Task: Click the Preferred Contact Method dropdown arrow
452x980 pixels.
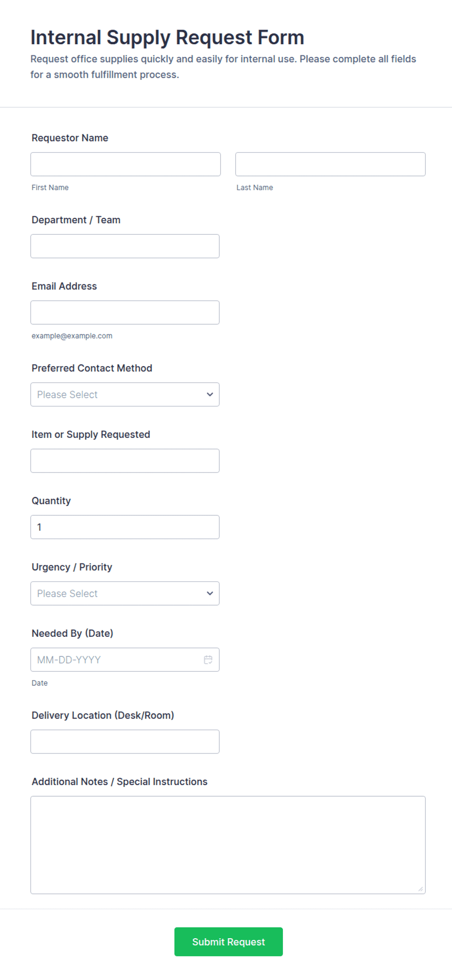Action: click(x=210, y=394)
